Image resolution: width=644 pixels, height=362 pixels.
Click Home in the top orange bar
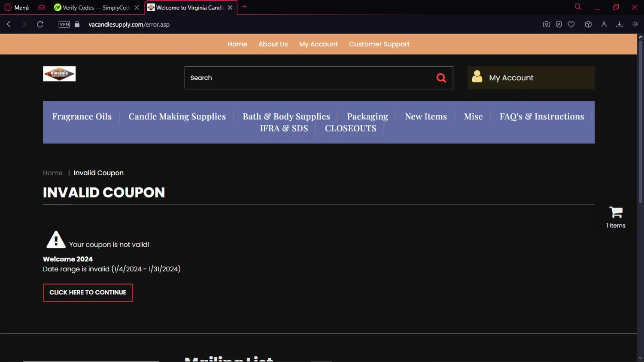pos(237,44)
